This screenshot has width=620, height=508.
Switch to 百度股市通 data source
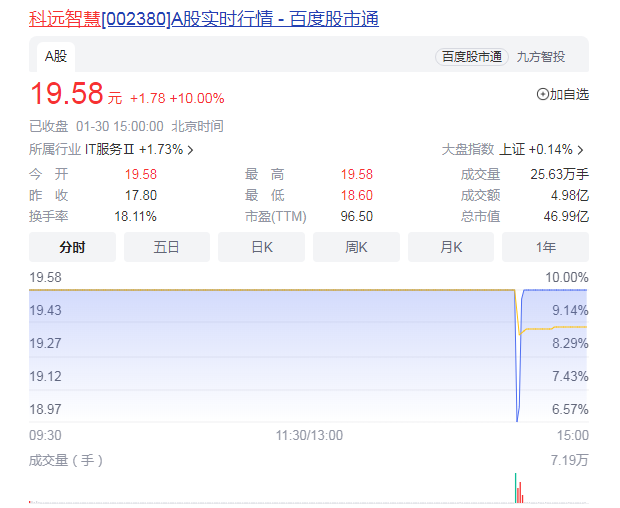click(x=472, y=57)
